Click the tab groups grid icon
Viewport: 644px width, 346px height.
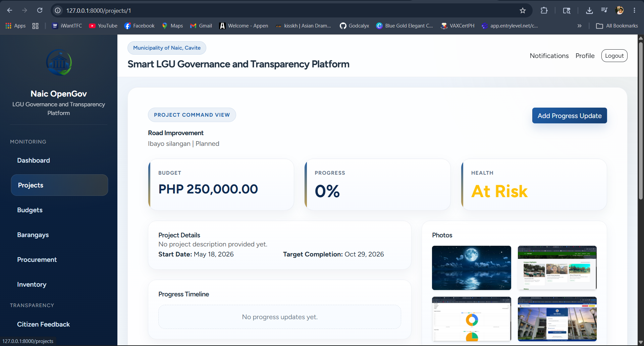35,26
